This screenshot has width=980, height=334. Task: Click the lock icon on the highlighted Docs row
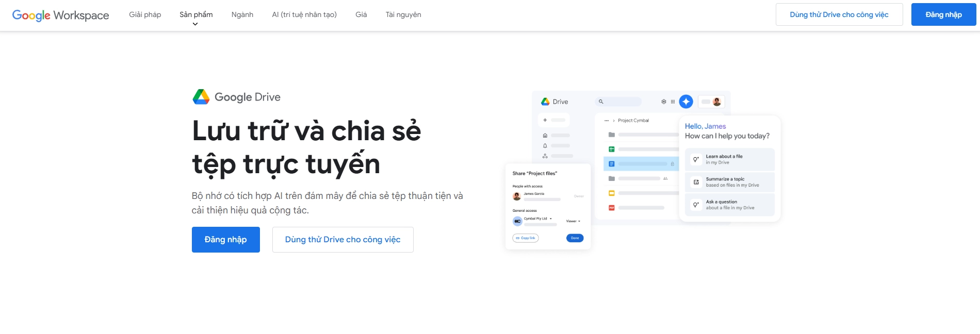pos(672,164)
